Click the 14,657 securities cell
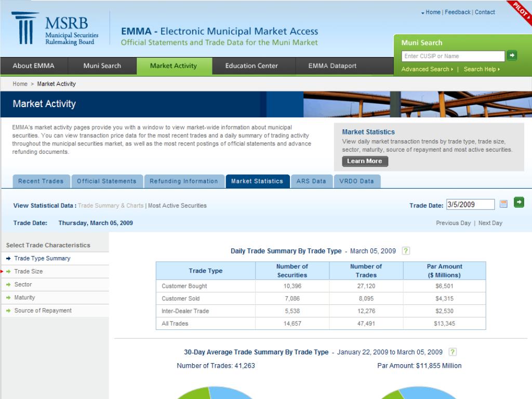This screenshot has height=399, width=532. [292, 324]
